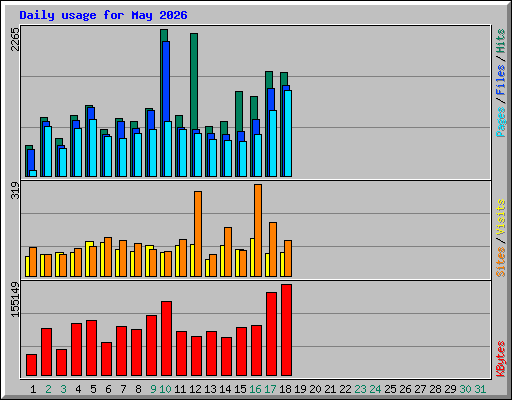This screenshot has width=512, height=400.
Task: Click the day 18 label on the axis
Action: tap(285, 389)
